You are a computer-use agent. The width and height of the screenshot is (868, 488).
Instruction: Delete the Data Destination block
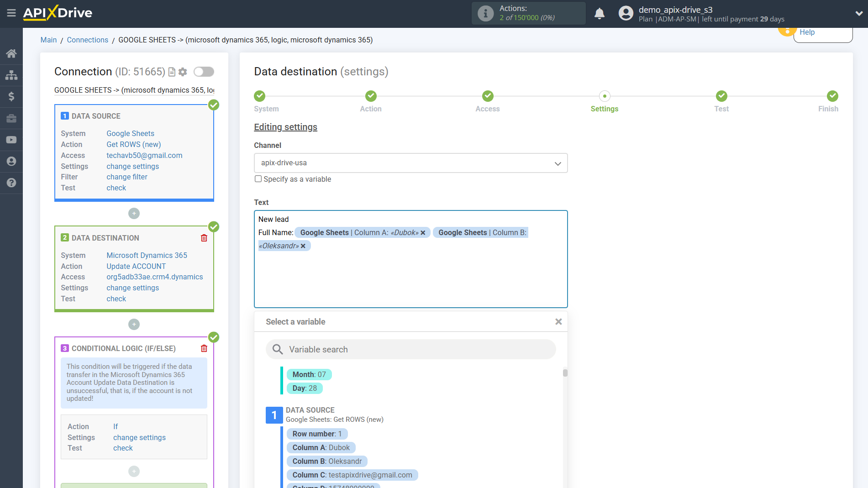pos(204,238)
